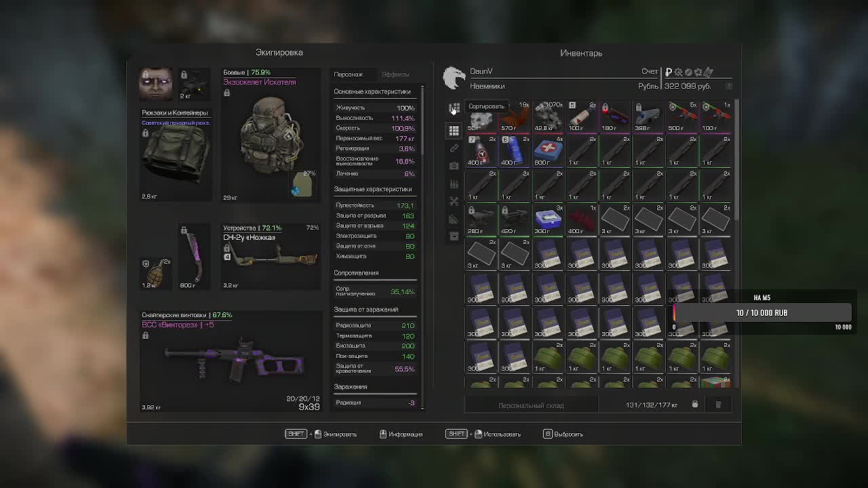Screen dimensions: 868x488
Task: Click the 131/132/177 кг weight text
Action: [652, 405]
